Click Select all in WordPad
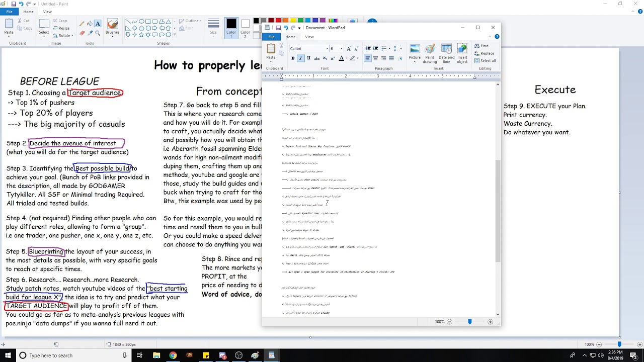This screenshot has width=644, height=362. pyautogui.click(x=485, y=60)
